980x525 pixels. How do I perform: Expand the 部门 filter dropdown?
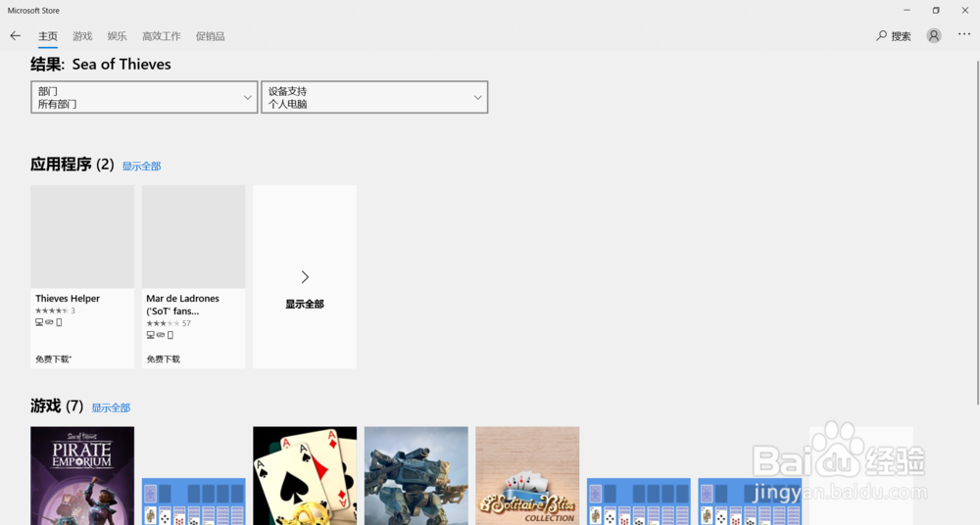144,97
